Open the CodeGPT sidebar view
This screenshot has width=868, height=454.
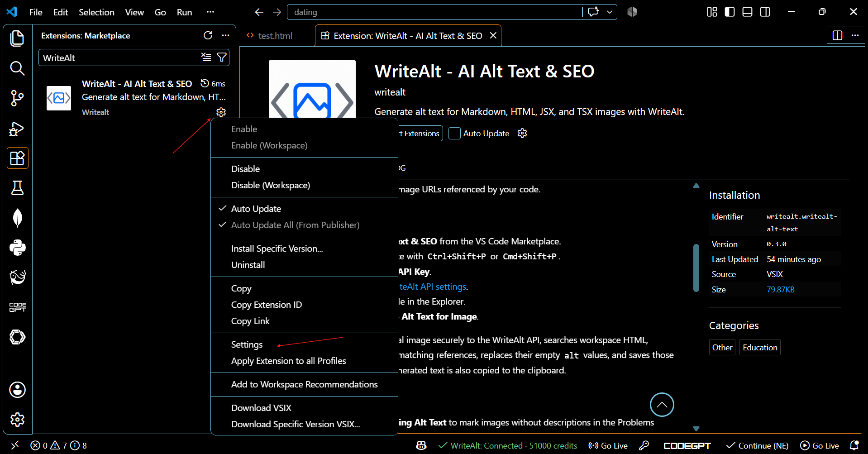pyautogui.click(x=17, y=307)
